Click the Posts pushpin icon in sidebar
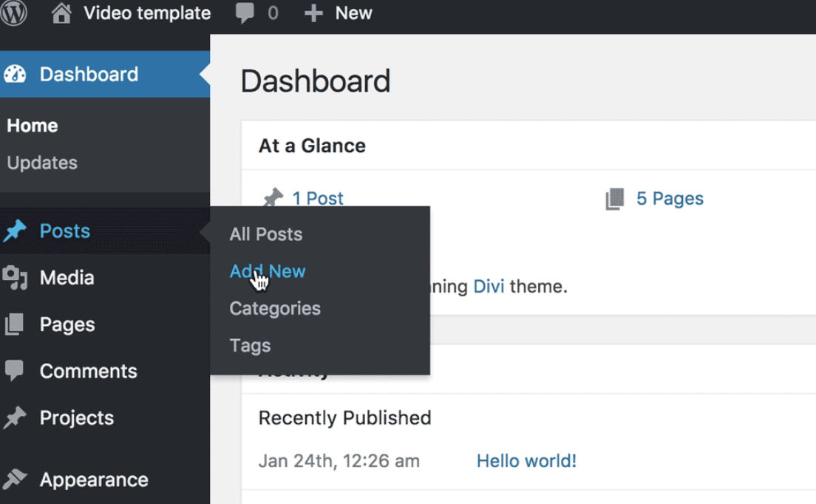816x504 pixels. [x=15, y=231]
